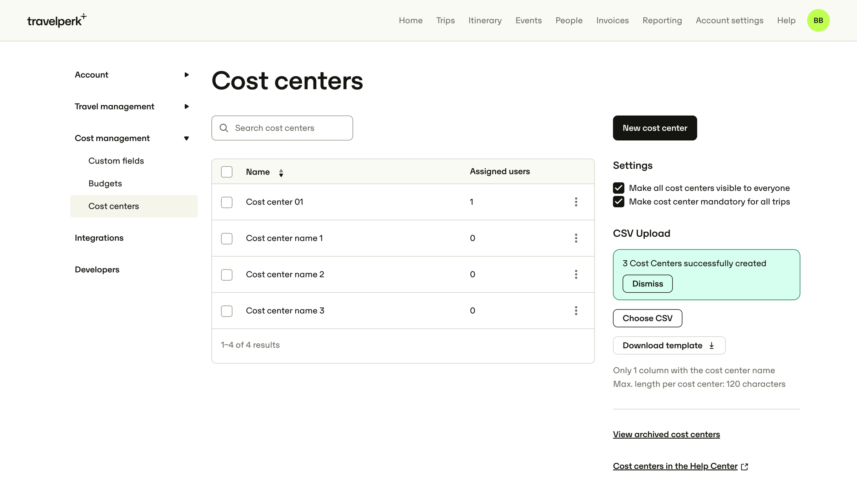This screenshot has height=504, width=857.
Task: Open People in top navigation
Action: pos(569,20)
